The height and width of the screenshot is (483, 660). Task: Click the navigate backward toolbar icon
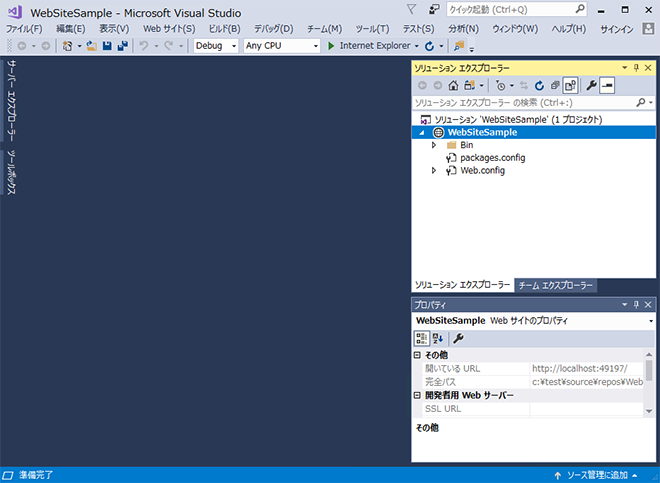[x=22, y=46]
